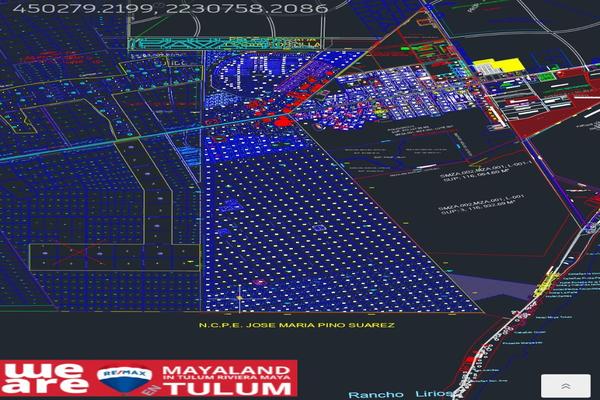Select the small magenta square marker

(x=260, y=282)
